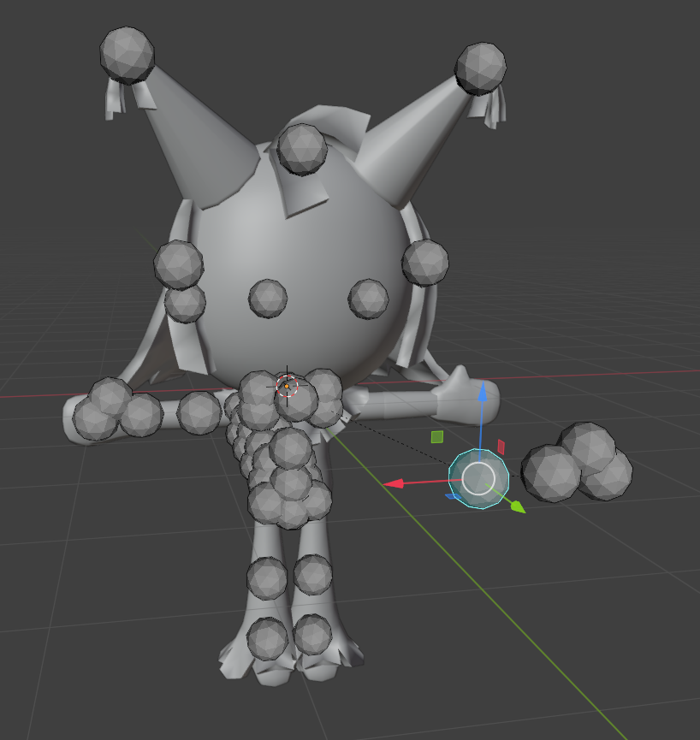Select the sphere on the right horn tip

click(x=481, y=68)
